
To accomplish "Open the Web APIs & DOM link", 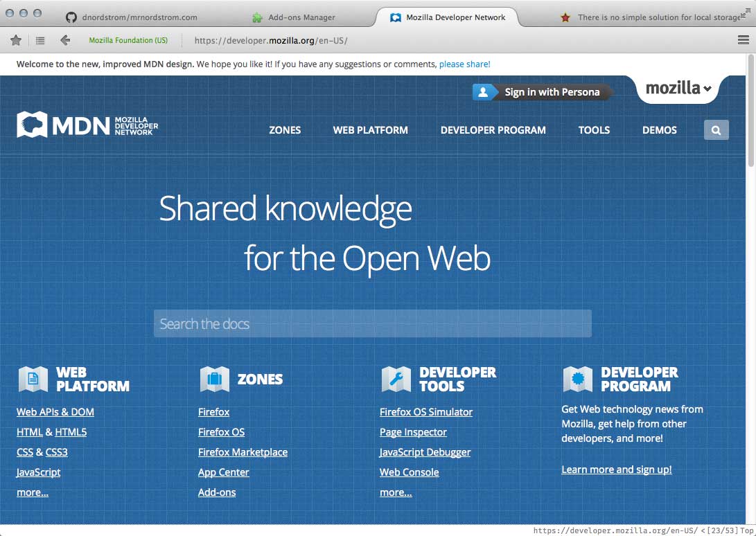I will pyautogui.click(x=55, y=412).
